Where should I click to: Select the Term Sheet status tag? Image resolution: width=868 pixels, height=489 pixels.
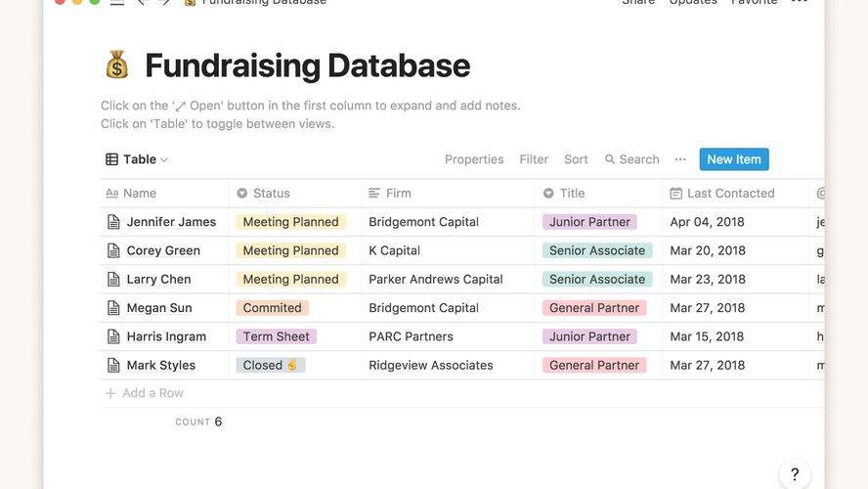pos(276,336)
